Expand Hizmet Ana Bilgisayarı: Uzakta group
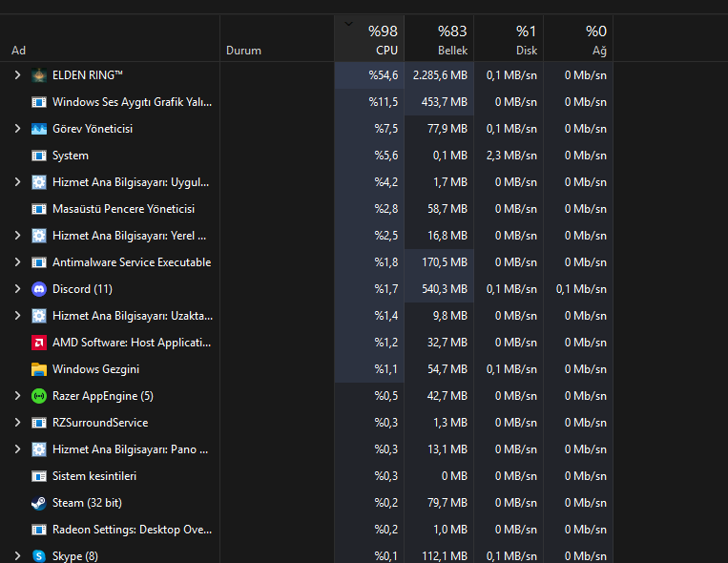 pos(17,316)
